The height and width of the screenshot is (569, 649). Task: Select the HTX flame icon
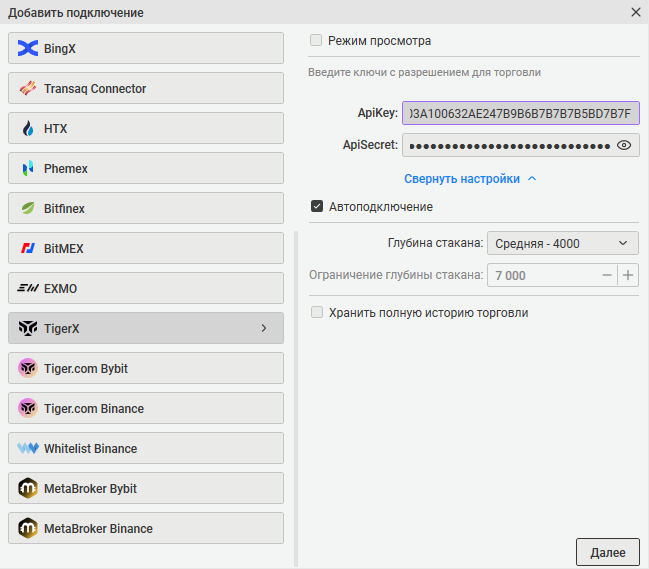tap(28, 128)
